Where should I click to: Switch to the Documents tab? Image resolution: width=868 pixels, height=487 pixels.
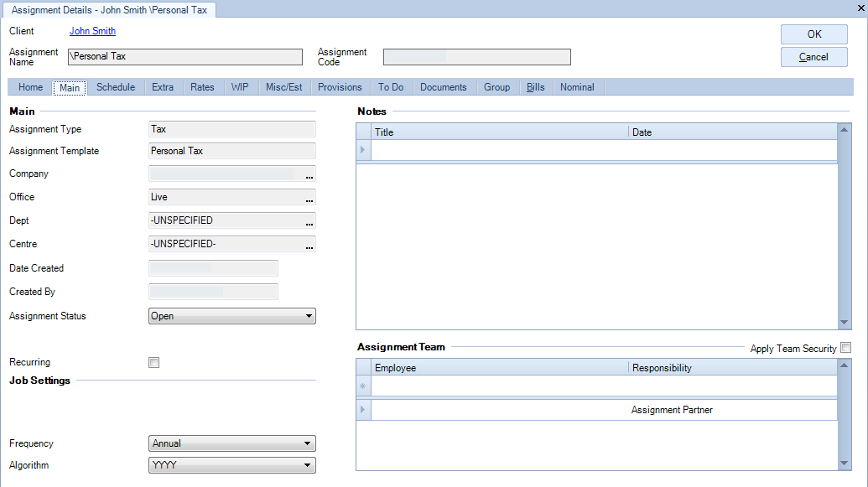click(444, 87)
